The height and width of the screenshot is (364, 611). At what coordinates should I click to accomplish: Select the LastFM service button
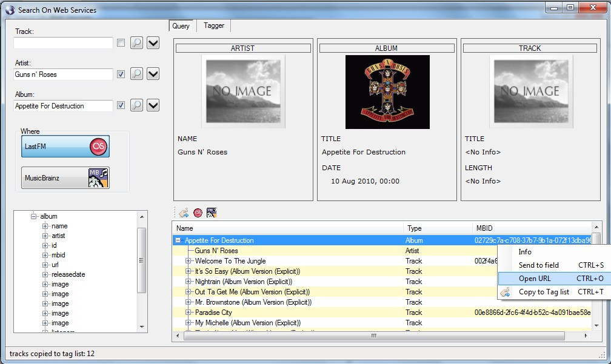pyautogui.click(x=65, y=147)
